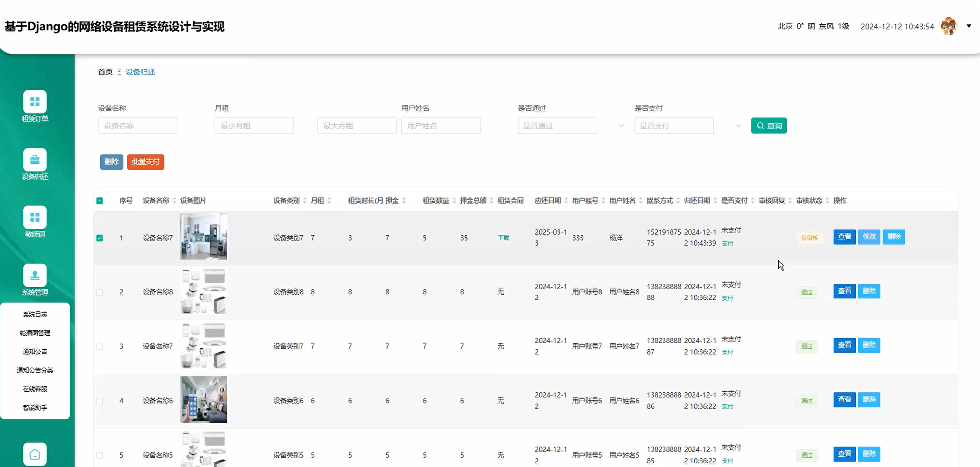This screenshot has height=467, width=980.
Task: Click the green 查询 search button
Action: pyautogui.click(x=769, y=126)
